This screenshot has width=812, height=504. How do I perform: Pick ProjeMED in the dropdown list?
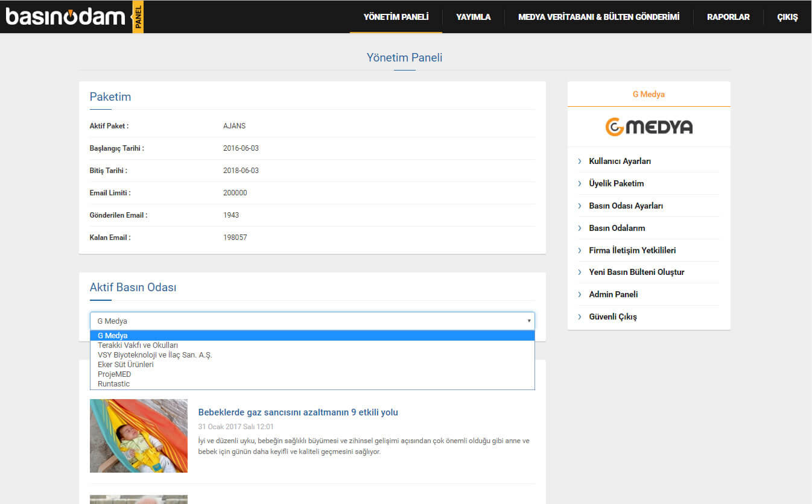114,374
